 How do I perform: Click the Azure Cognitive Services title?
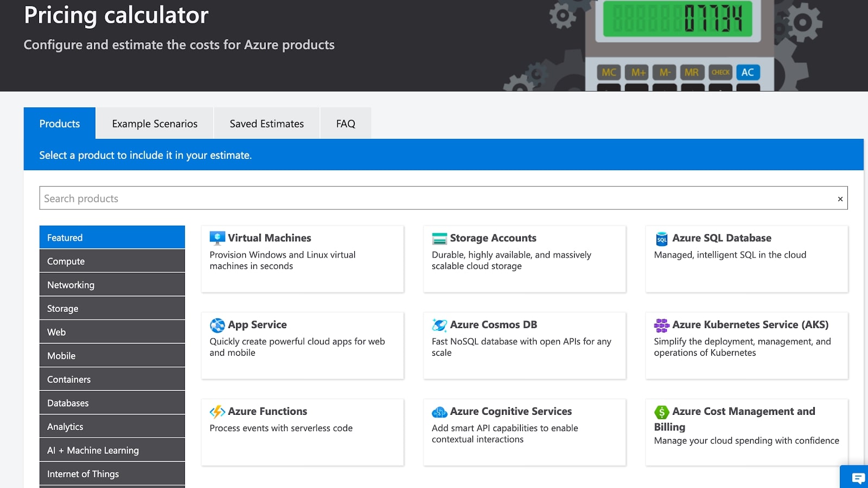[511, 412]
